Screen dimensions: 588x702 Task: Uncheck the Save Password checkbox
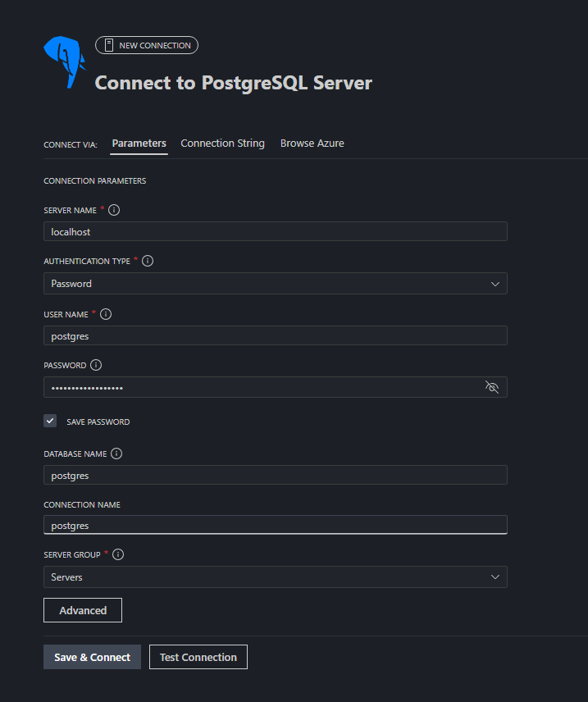click(50, 421)
